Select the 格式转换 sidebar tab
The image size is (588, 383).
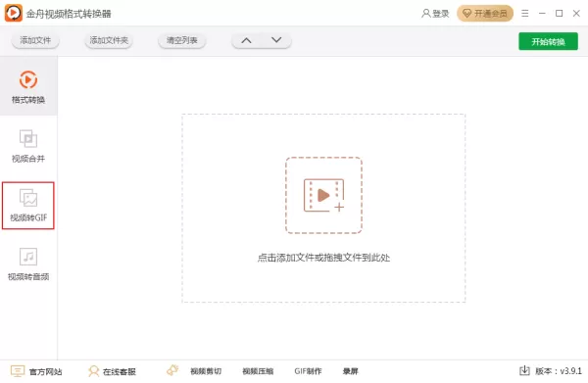coord(28,86)
